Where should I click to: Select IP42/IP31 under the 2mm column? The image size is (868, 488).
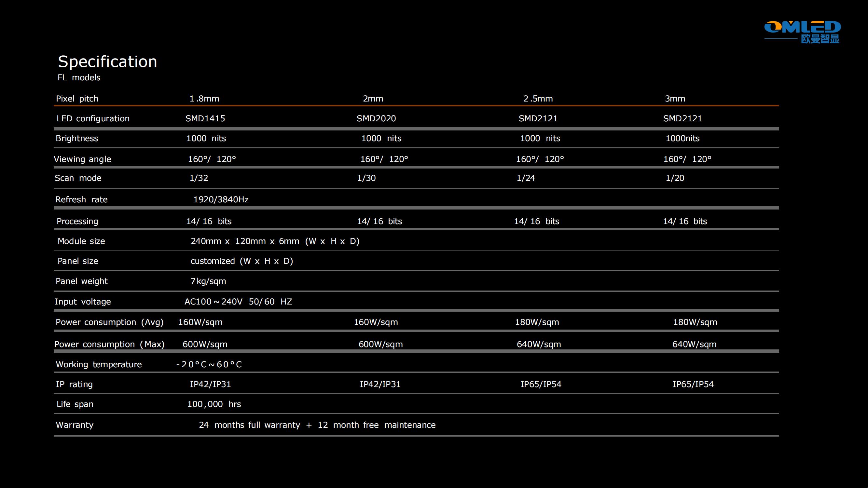pyautogui.click(x=380, y=385)
